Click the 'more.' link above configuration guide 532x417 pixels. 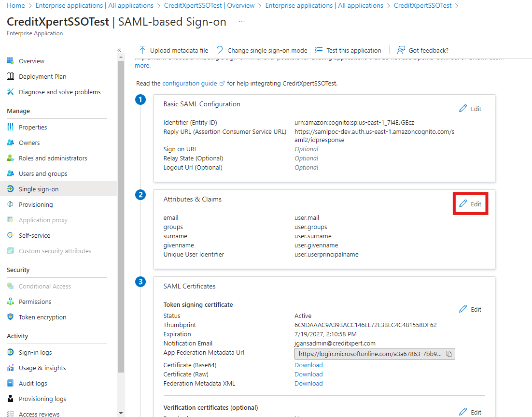(142, 66)
